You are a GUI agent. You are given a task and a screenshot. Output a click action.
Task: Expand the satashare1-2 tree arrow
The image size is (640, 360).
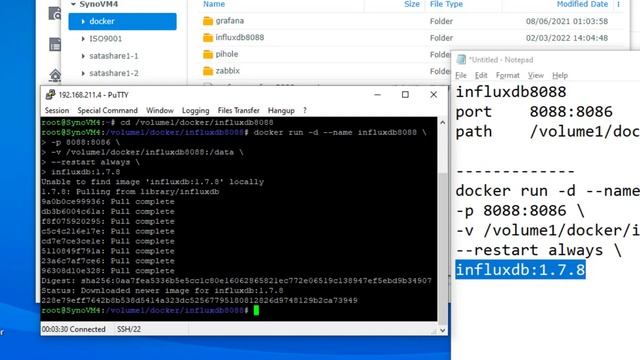(83, 73)
